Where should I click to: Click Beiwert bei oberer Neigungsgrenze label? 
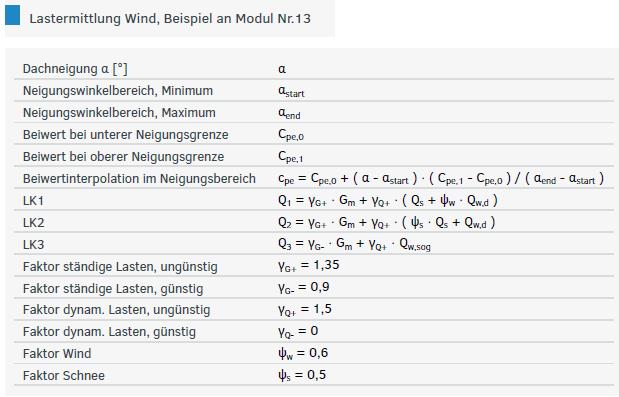pos(123,157)
